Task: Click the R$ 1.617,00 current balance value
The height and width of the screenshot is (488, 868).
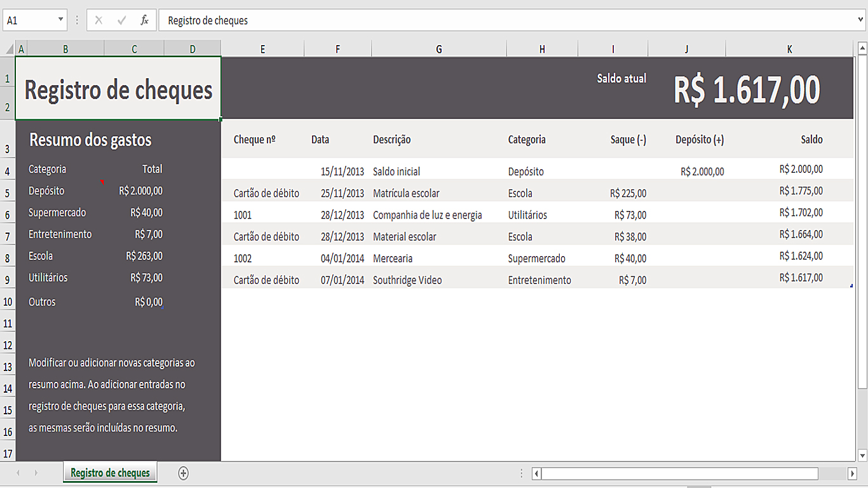Action: (747, 90)
